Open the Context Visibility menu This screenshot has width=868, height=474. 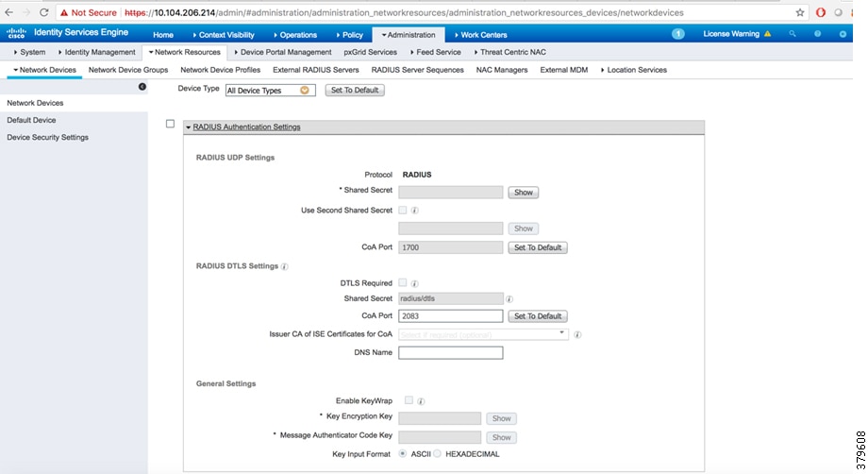224,34
